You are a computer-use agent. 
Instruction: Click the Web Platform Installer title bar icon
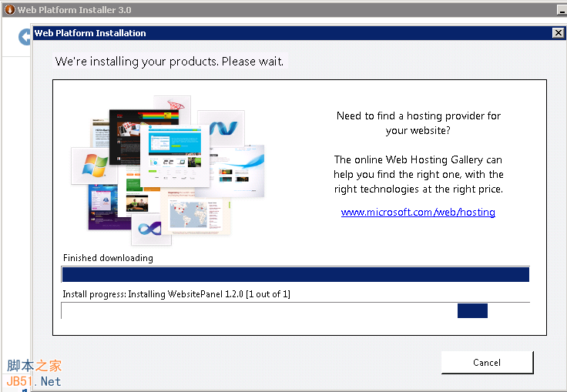(9, 10)
